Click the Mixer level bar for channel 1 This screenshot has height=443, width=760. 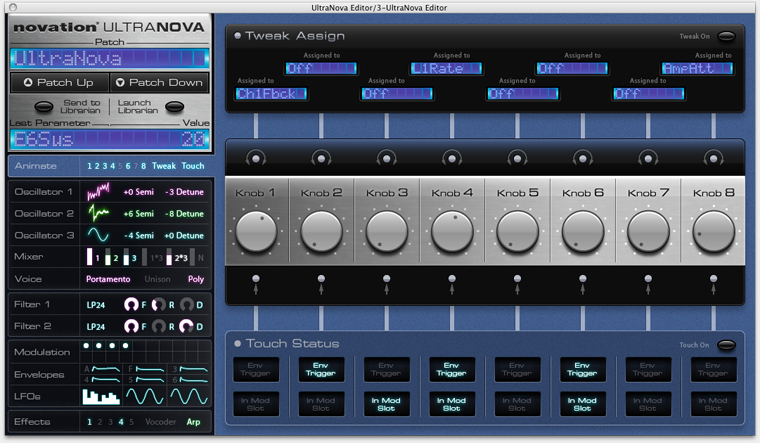(90, 256)
